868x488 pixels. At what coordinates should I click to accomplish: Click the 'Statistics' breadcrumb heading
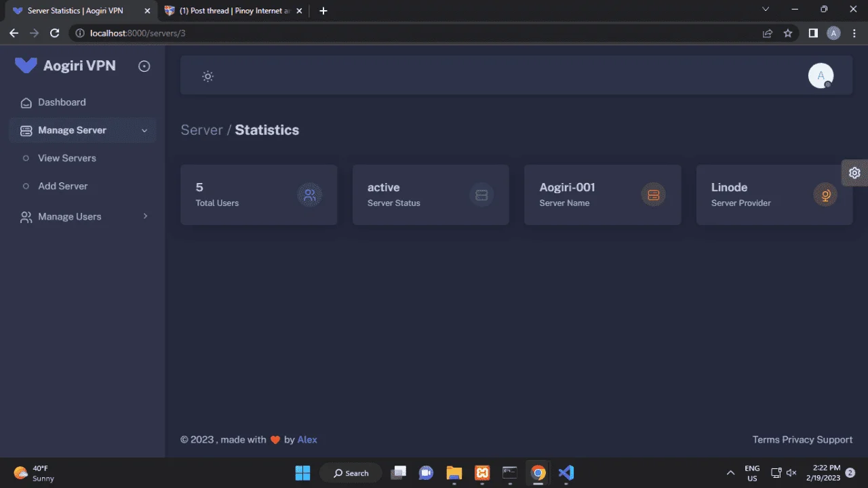pos(267,130)
